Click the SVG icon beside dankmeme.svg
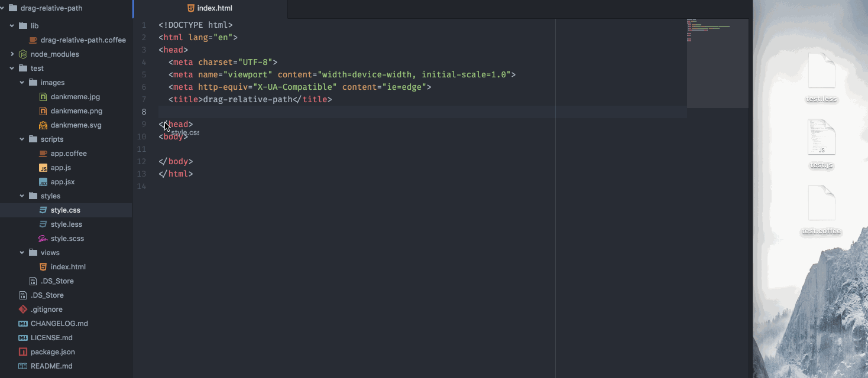This screenshot has height=378, width=868. click(x=43, y=125)
